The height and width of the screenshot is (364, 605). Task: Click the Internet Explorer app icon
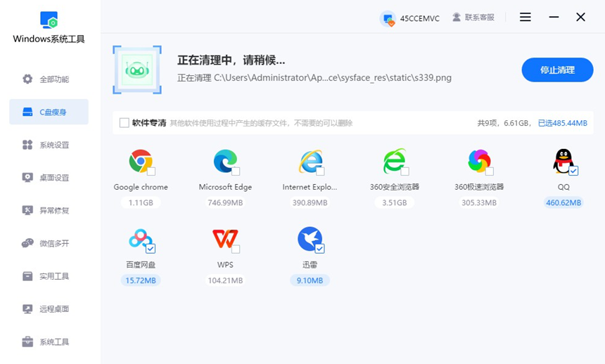click(310, 161)
